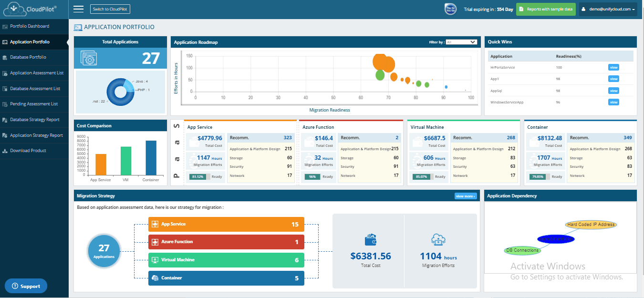Click the Pending Assessment List sidebar icon
The width and height of the screenshot is (644, 298).
pos(5,104)
